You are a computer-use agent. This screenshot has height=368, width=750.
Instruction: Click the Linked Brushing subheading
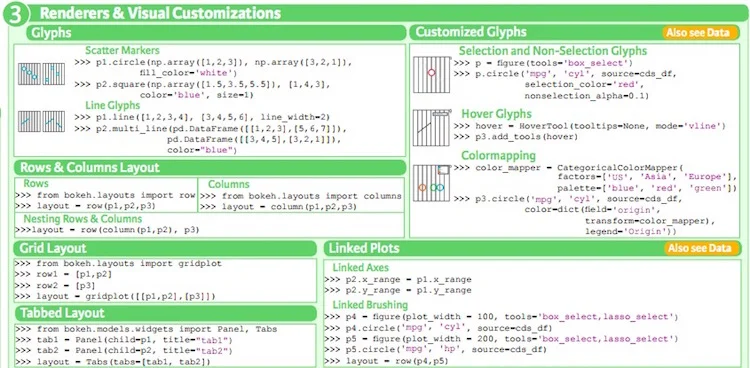click(370, 305)
